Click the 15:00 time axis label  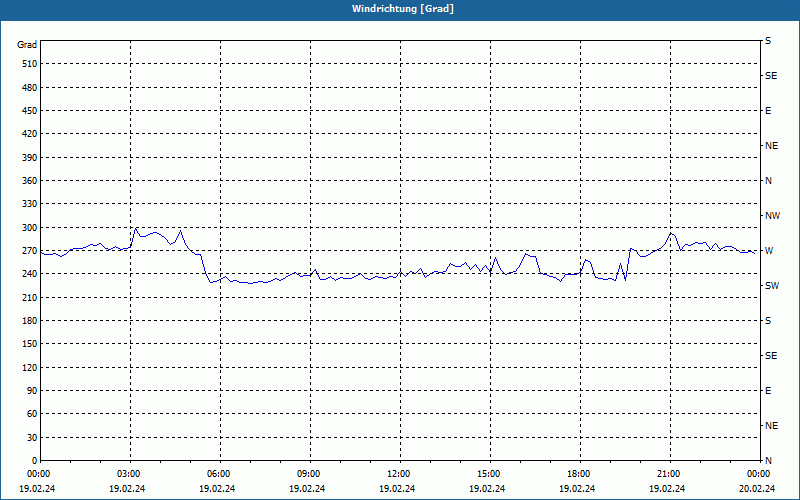(x=488, y=473)
